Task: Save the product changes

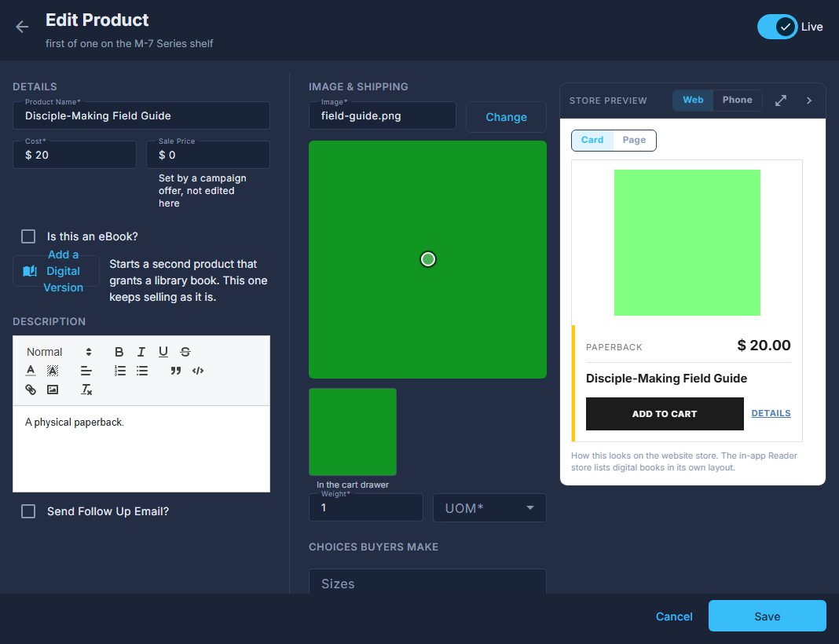Action: [768, 616]
